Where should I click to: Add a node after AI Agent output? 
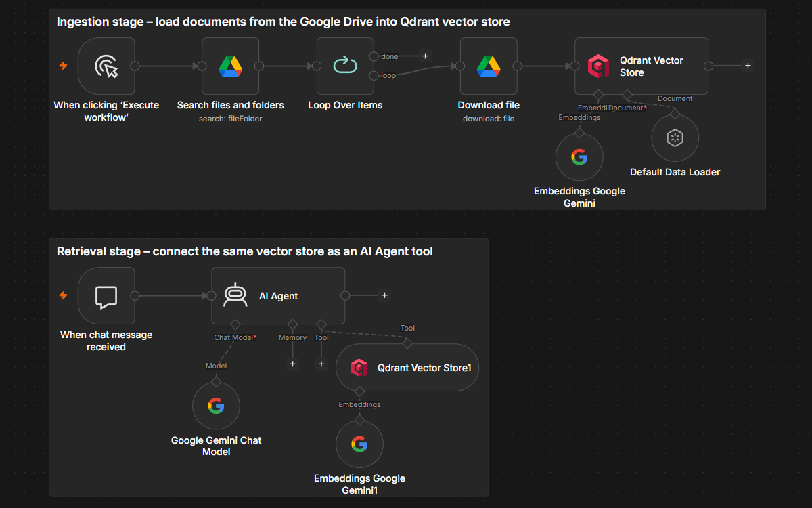[x=384, y=295]
